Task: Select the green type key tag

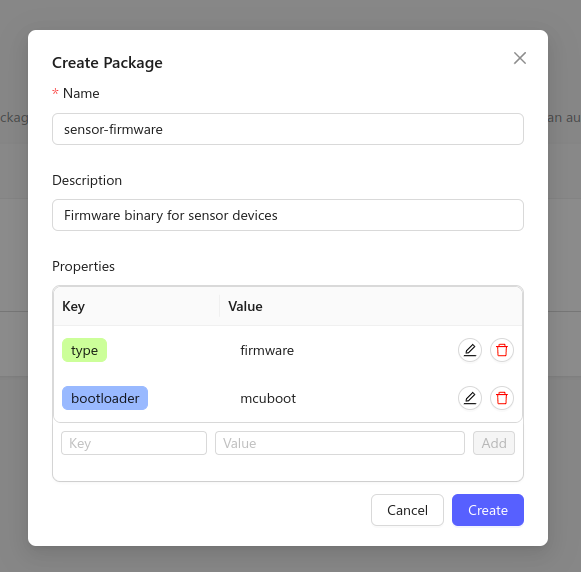Action: click(84, 350)
